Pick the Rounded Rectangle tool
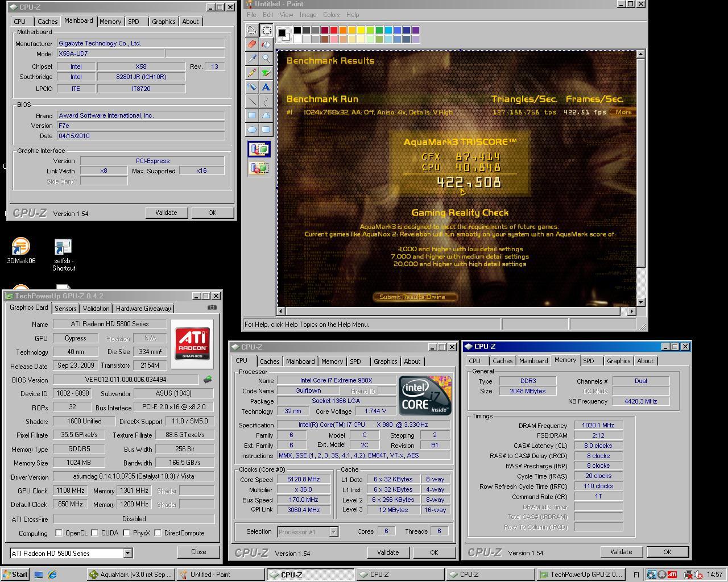This screenshot has width=728, height=582. pyautogui.click(x=266, y=130)
